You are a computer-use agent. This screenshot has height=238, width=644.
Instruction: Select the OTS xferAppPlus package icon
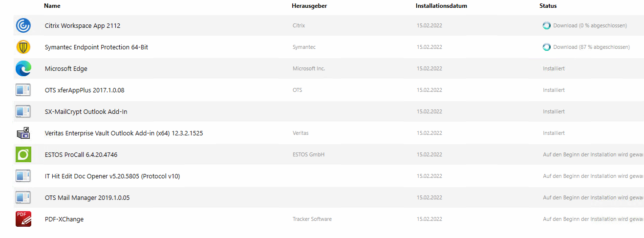(x=23, y=90)
